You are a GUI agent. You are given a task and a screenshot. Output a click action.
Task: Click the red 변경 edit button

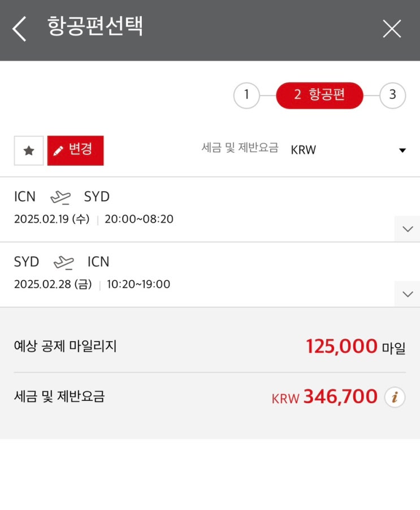pyautogui.click(x=75, y=150)
